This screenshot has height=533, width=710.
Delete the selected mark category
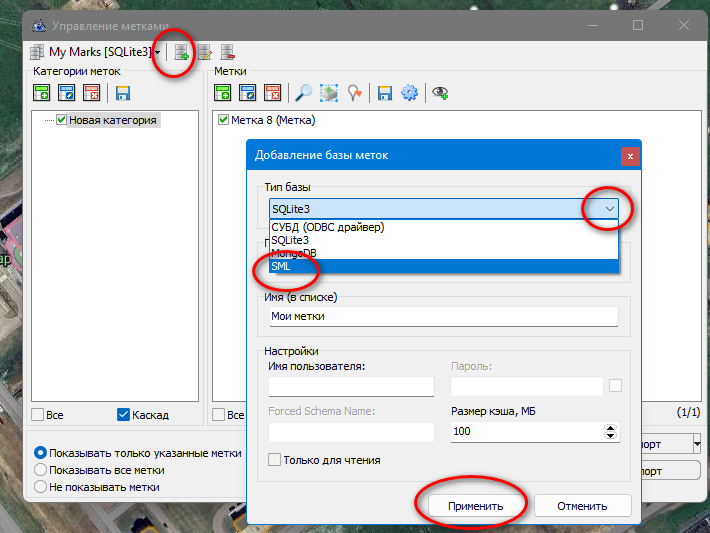click(92, 93)
